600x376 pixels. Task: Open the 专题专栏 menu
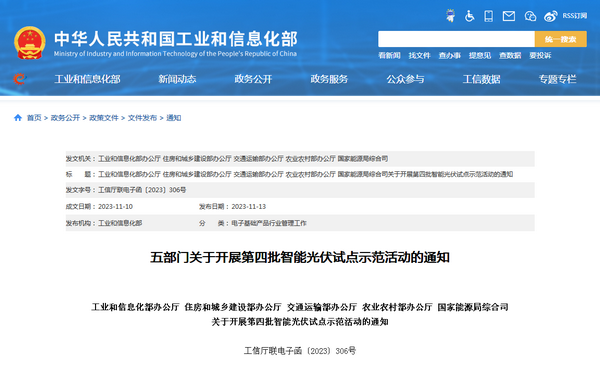pyautogui.click(x=558, y=79)
